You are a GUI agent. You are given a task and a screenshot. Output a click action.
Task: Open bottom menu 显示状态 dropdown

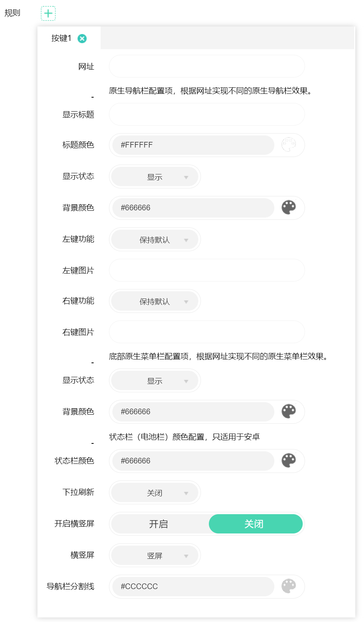[155, 381]
